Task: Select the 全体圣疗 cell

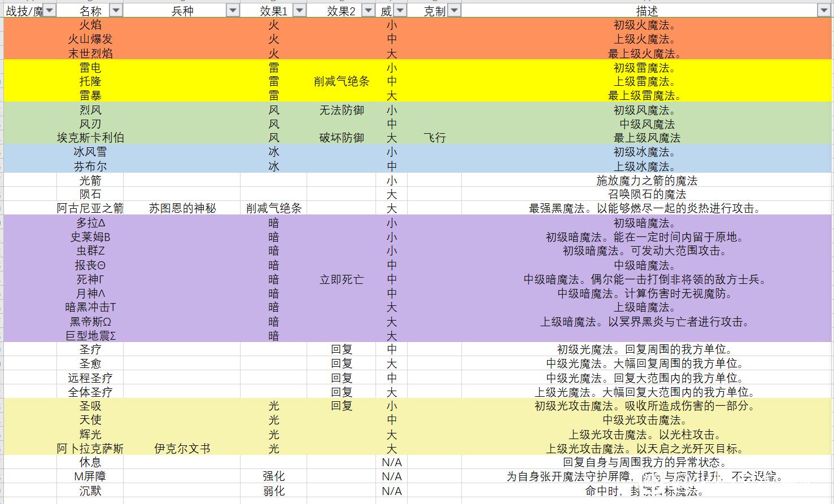Action: pos(90,392)
